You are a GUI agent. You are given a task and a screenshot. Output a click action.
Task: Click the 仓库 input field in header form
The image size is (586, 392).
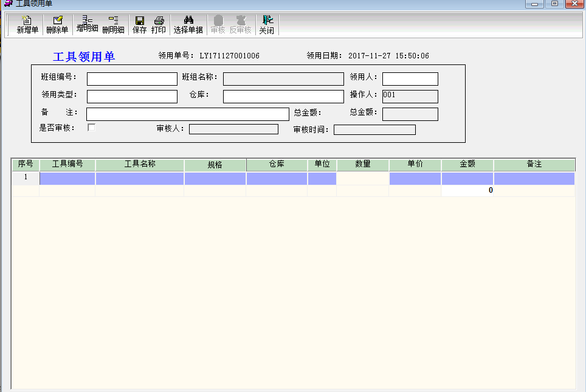(283, 97)
